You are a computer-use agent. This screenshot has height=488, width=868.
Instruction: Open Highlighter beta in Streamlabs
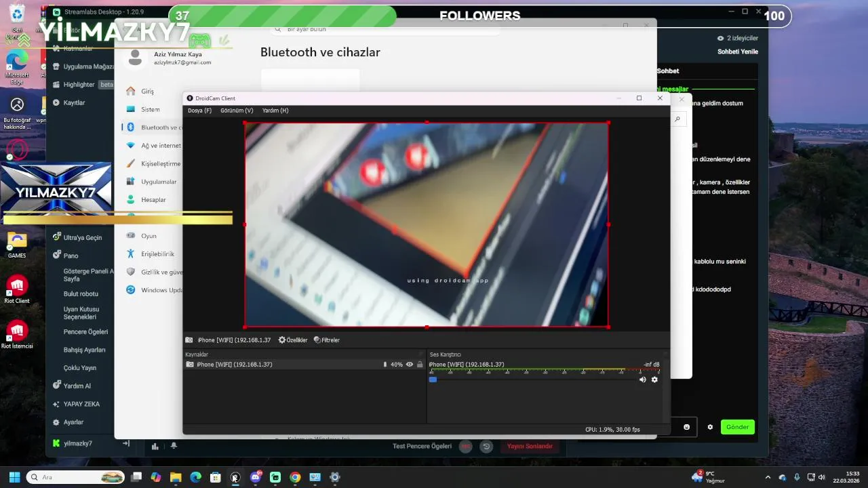(83, 85)
